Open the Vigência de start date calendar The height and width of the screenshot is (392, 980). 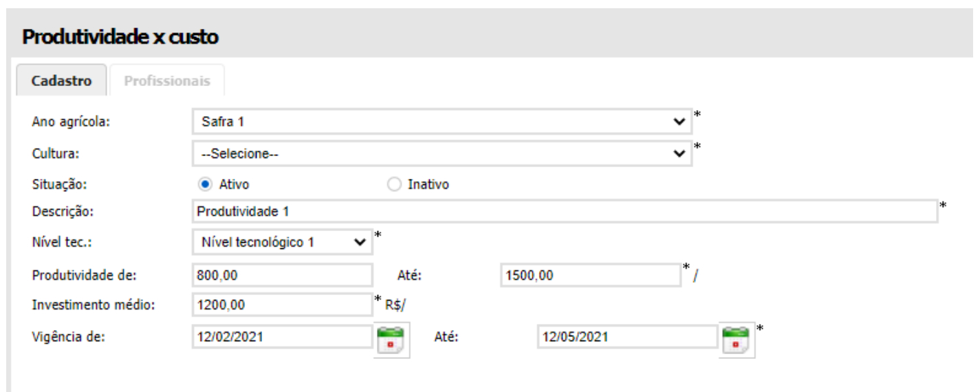pos(391,339)
